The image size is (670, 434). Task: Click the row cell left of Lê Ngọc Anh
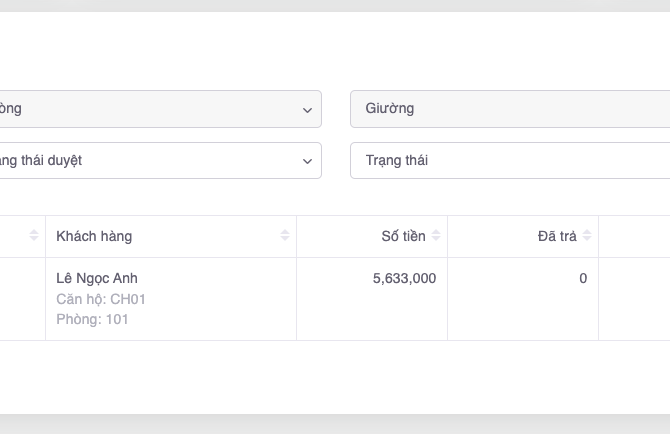click(x=22, y=298)
